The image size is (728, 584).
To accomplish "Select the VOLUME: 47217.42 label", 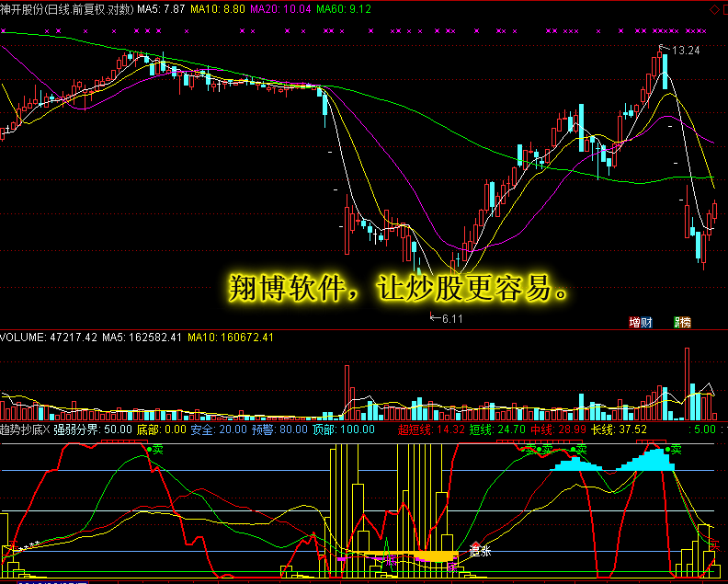I will coord(49,338).
